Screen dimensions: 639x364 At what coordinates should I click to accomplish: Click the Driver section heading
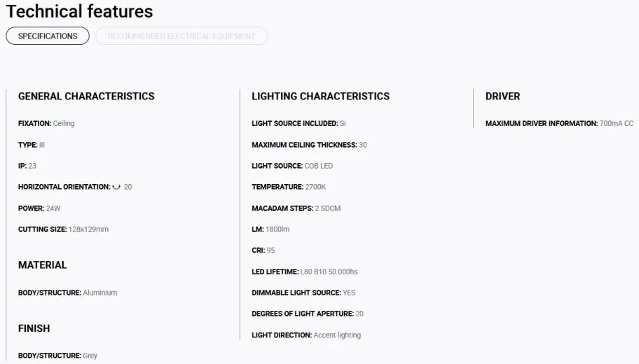pos(502,96)
